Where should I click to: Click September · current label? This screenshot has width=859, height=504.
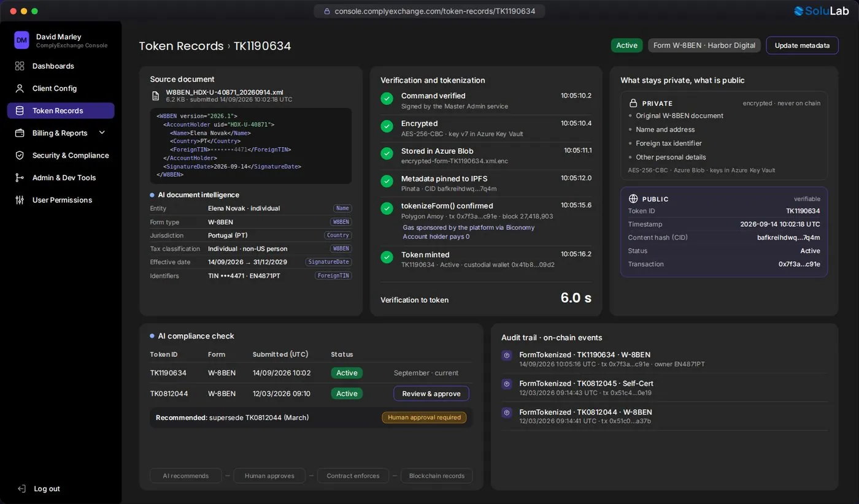coord(426,373)
